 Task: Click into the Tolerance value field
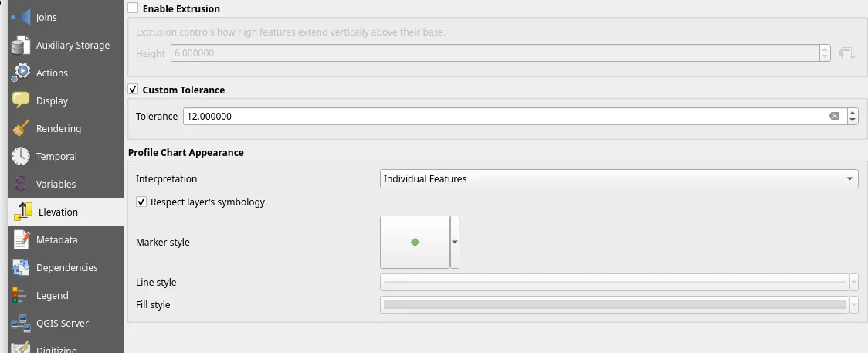click(x=502, y=117)
